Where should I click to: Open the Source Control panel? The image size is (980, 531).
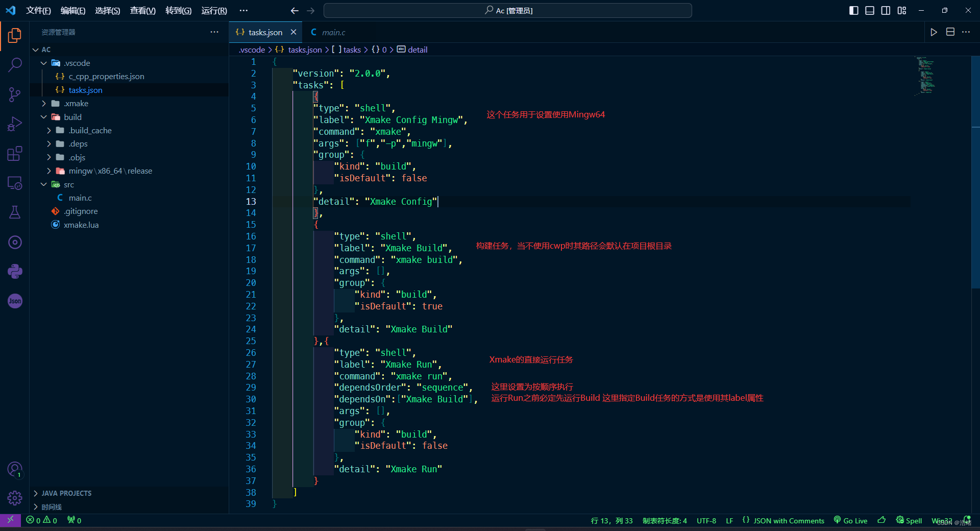(15, 94)
